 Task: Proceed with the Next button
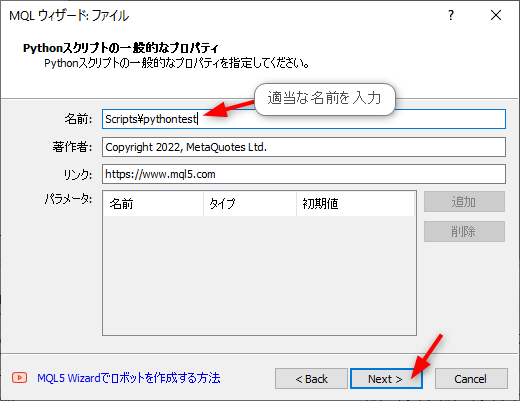(386, 379)
